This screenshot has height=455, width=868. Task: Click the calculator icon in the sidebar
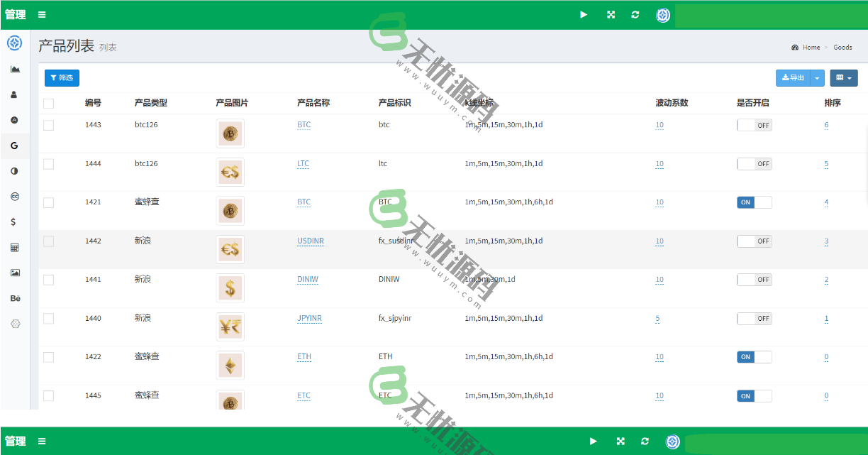[x=15, y=247]
